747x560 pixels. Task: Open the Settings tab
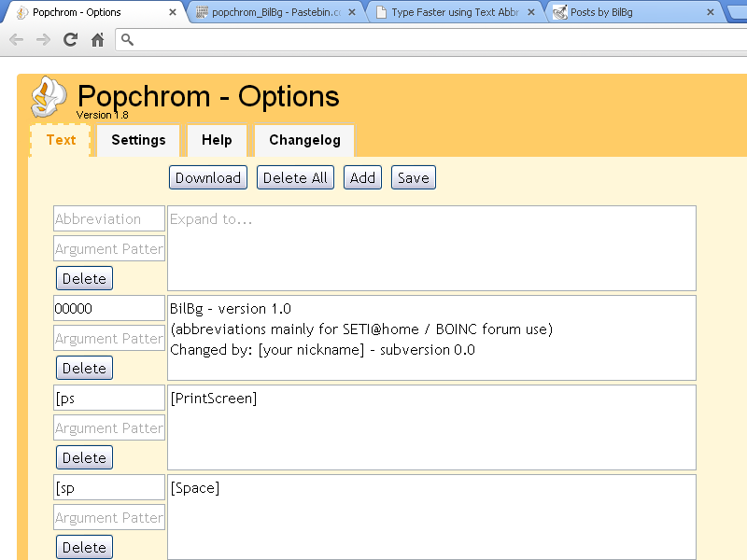pyautogui.click(x=138, y=140)
